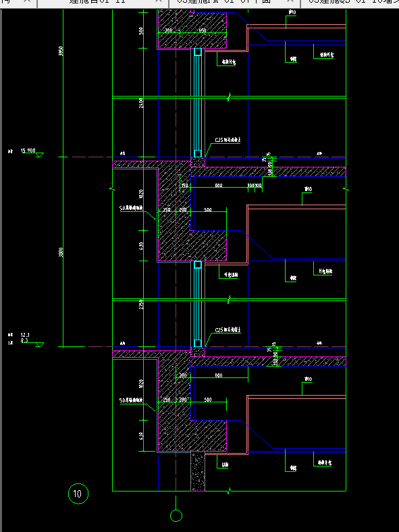Click the empty grid axis bubble
Screen dimensions: 399x532
pos(176,516)
